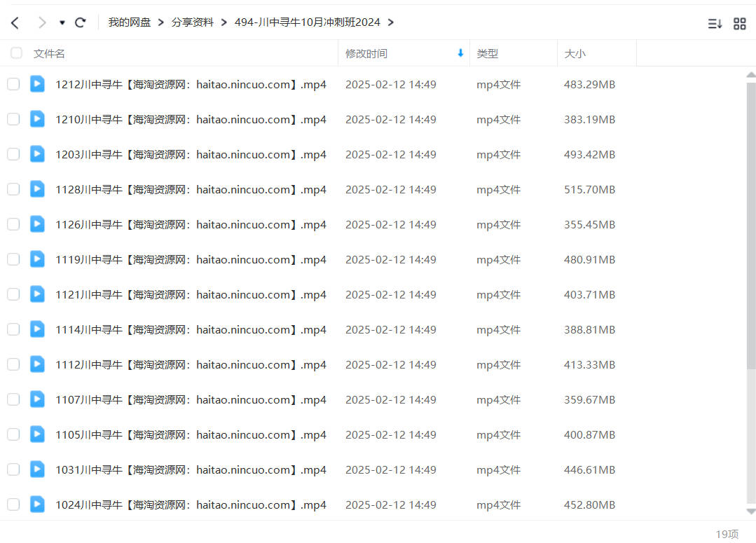Screen dimensions: 756x543
Task: Click the 483.29MB size cell
Action: (x=590, y=84)
